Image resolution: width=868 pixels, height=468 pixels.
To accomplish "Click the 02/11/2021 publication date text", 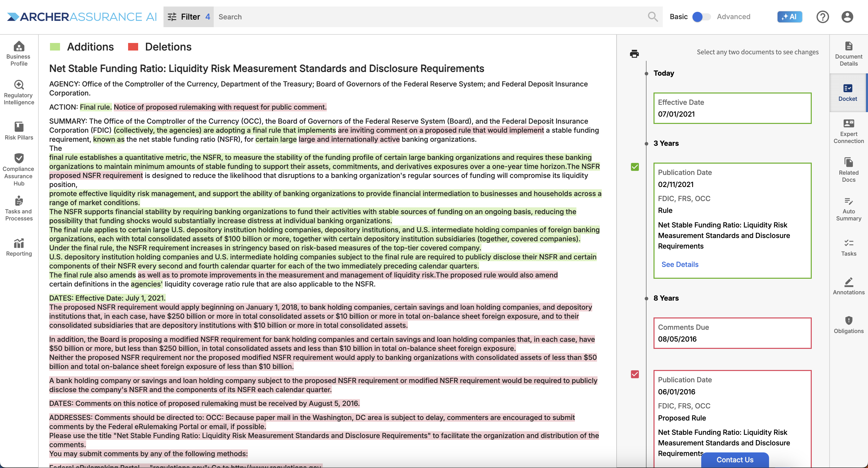I will [x=676, y=184].
